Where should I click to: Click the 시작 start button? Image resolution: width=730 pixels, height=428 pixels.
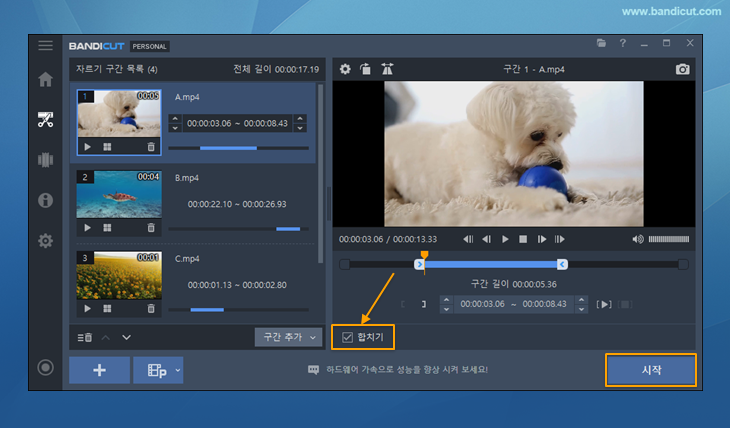[650, 370]
